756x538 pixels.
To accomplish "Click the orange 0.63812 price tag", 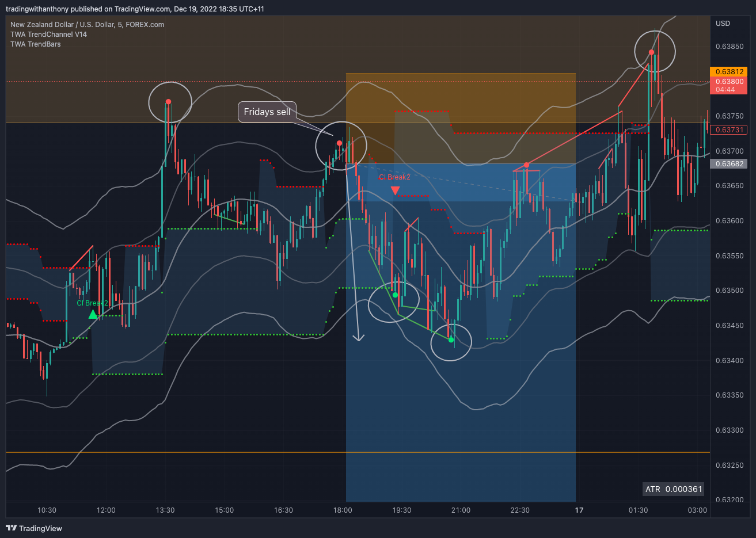I will click(729, 72).
